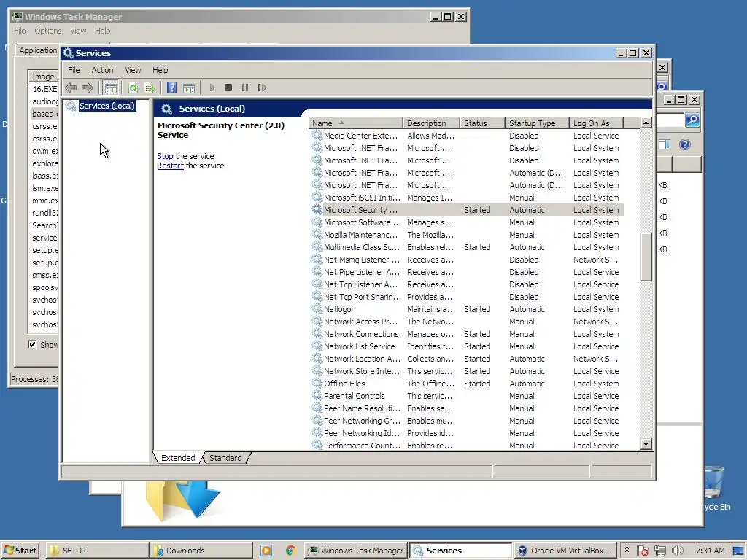The width and height of the screenshot is (747, 560).
Task: Select the Media Center Exte... service row
Action: click(466, 136)
